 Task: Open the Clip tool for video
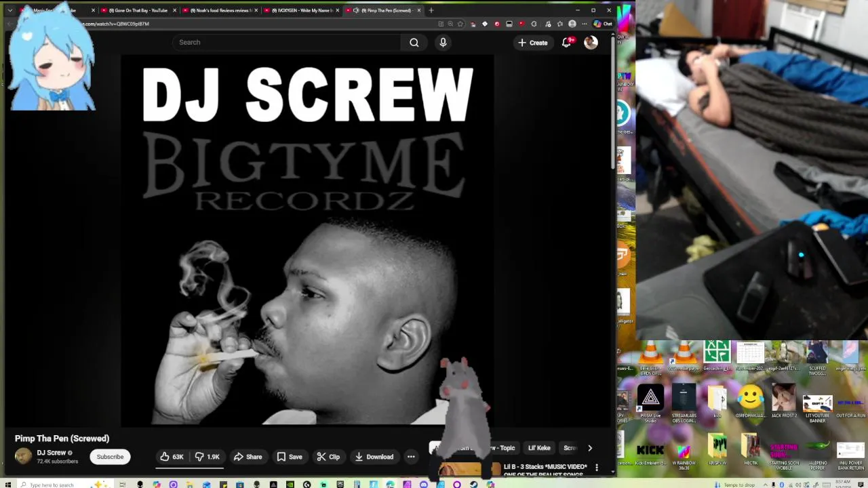coord(328,457)
